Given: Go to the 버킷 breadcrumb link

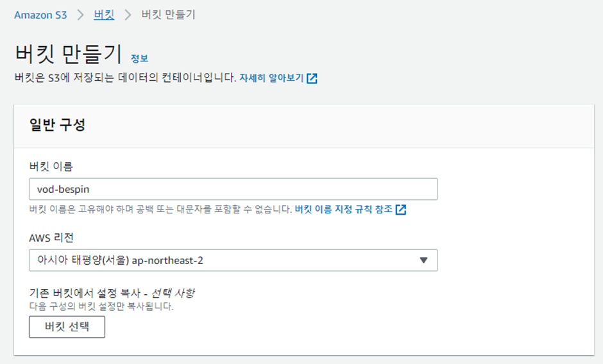Looking at the screenshot, I should (104, 15).
